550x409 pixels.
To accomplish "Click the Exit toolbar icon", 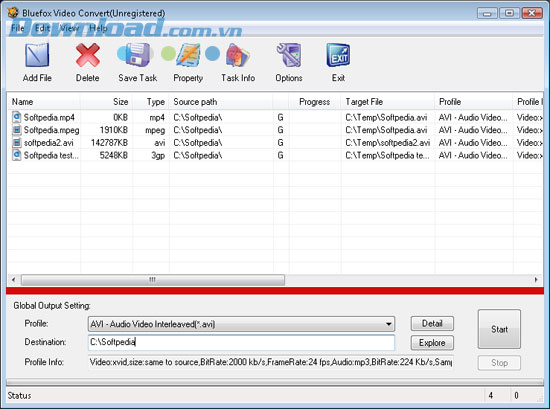I will (338, 55).
